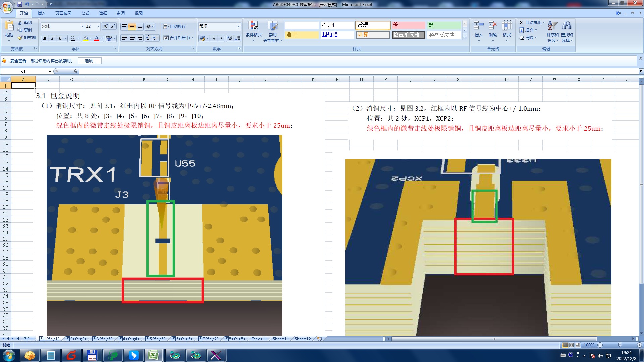Expand the Merge & Center (合并后居中) dropdown arrow
The width and height of the screenshot is (644, 362).
(193, 38)
